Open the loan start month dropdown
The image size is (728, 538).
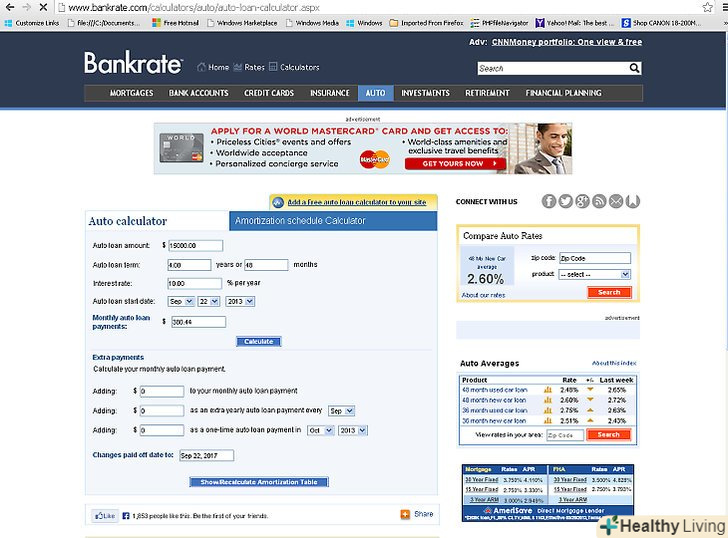tap(181, 301)
